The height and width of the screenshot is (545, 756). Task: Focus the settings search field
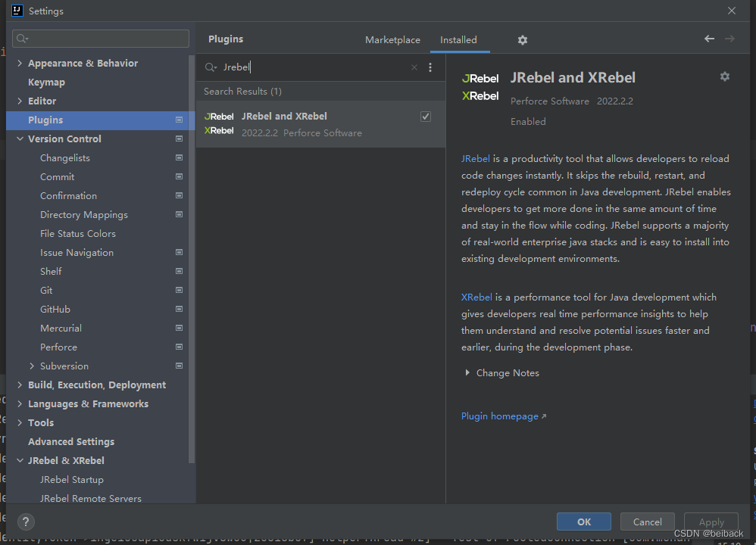point(101,39)
